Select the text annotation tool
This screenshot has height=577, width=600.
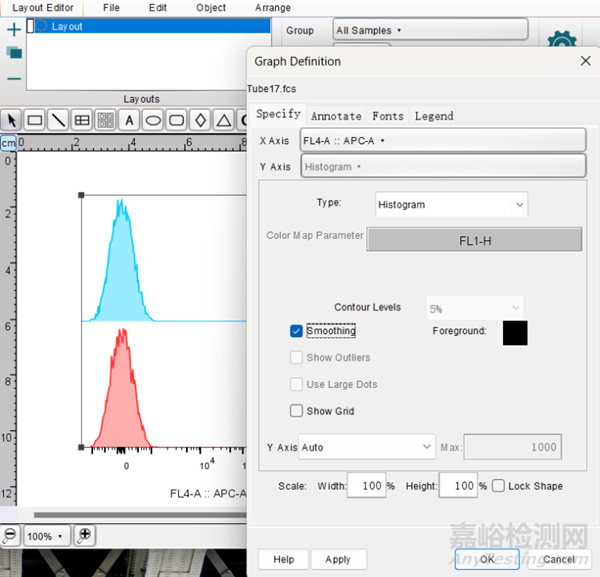pyautogui.click(x=129, y=120)
